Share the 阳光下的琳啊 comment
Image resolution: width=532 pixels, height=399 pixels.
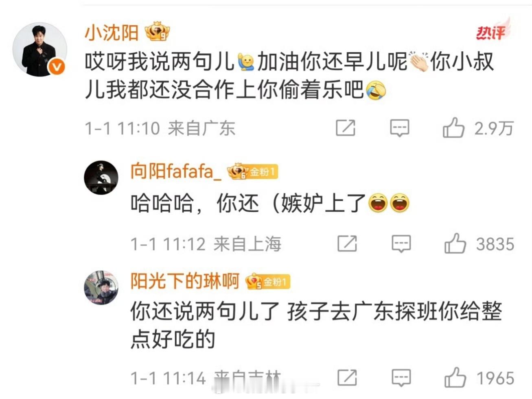(x=347, y=377)
